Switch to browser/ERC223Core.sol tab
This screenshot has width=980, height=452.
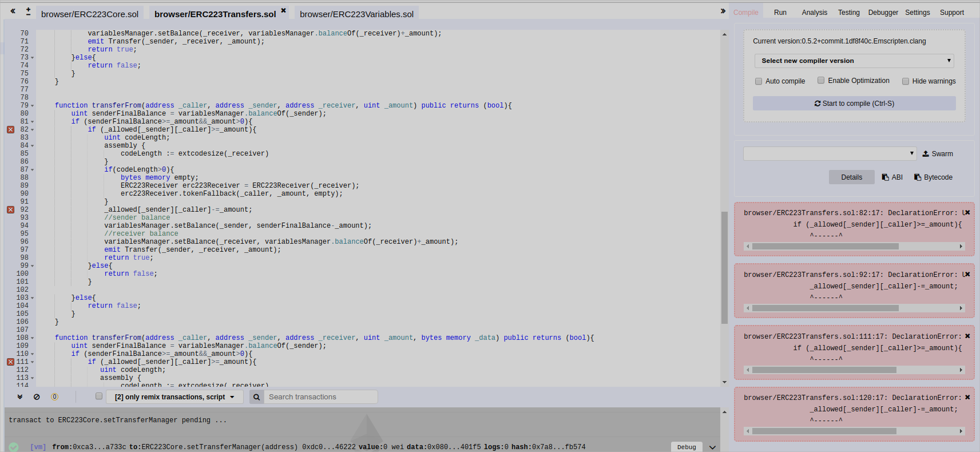(x=90, y=14)
